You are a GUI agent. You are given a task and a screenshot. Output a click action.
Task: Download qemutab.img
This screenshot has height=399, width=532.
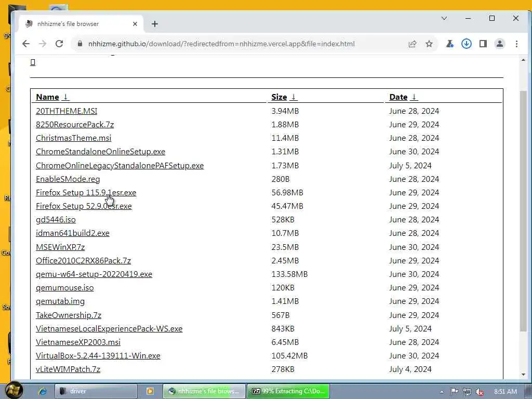(x=60, y=301)
